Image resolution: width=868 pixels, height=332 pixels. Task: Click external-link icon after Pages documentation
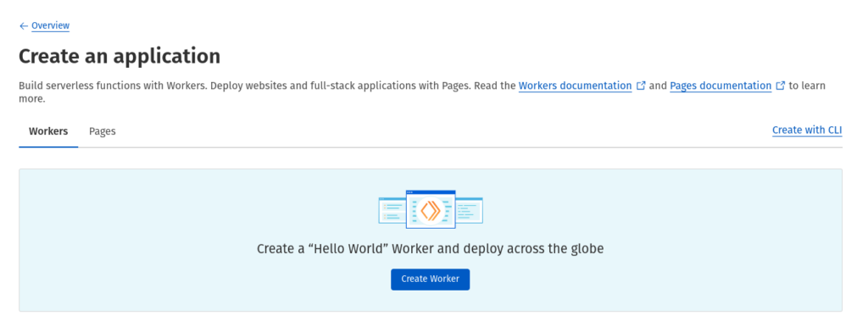[x=781, y=86]
